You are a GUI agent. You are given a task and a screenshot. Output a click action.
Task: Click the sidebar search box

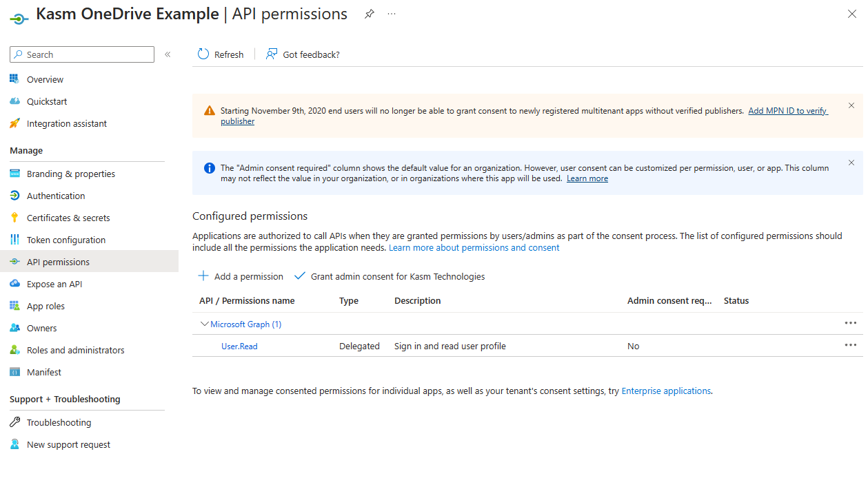tap(81, 54)
